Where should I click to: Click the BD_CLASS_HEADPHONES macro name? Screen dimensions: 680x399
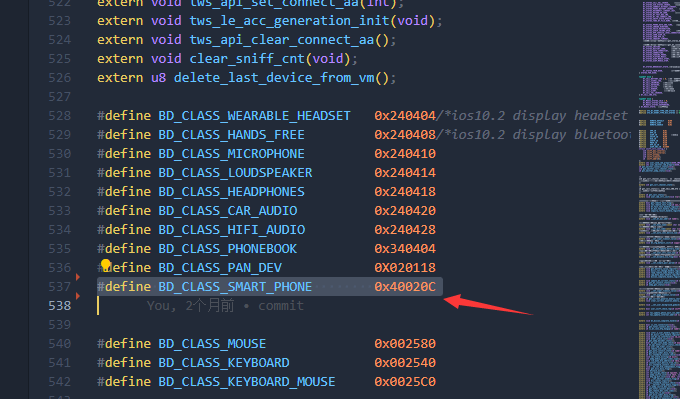(231, 192)
